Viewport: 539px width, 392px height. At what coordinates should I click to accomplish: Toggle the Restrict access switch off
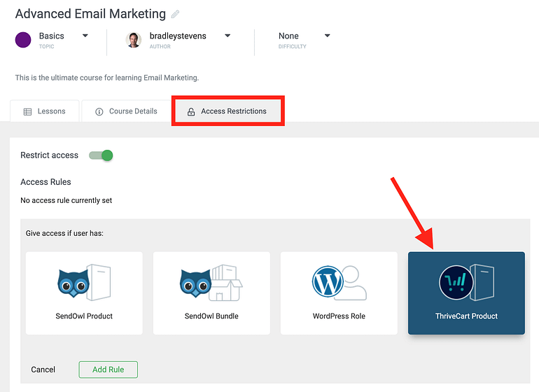tap(101, 155)
